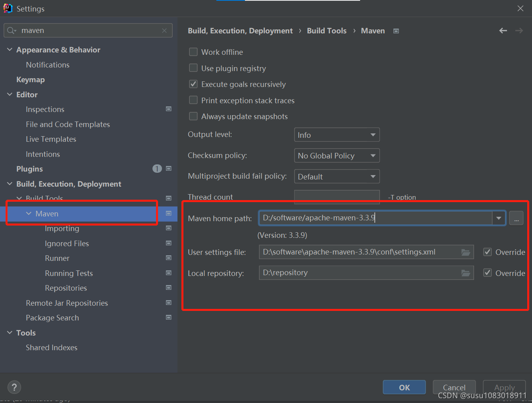The width and height of the screenshot is (532, 403).
Task: Close the Settings dialog window
Action: (x=520, y=8)
